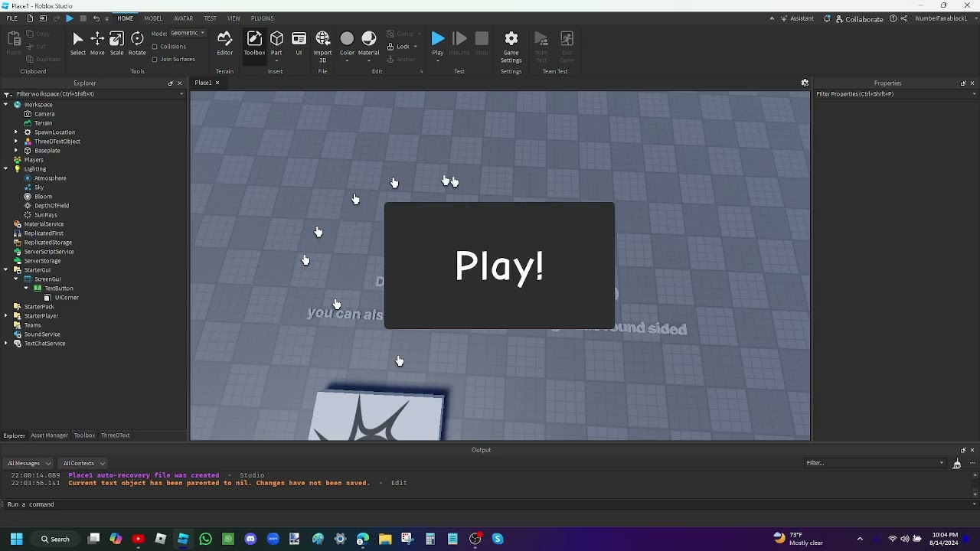Screen dimensions: 980x551
Task: Switch to ThreeDText bottom tab
Action: click(x=115, y=435)
